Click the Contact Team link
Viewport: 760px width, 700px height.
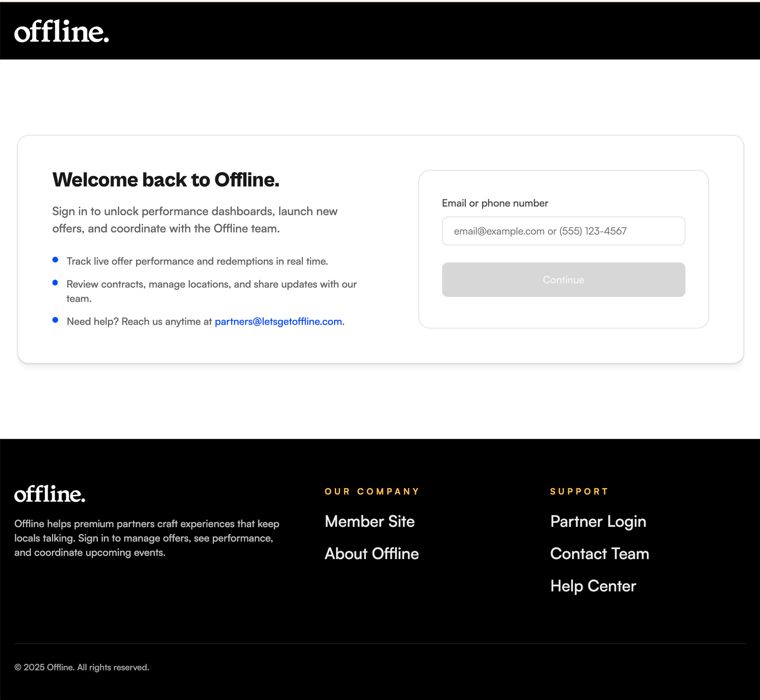coord(599,554)
